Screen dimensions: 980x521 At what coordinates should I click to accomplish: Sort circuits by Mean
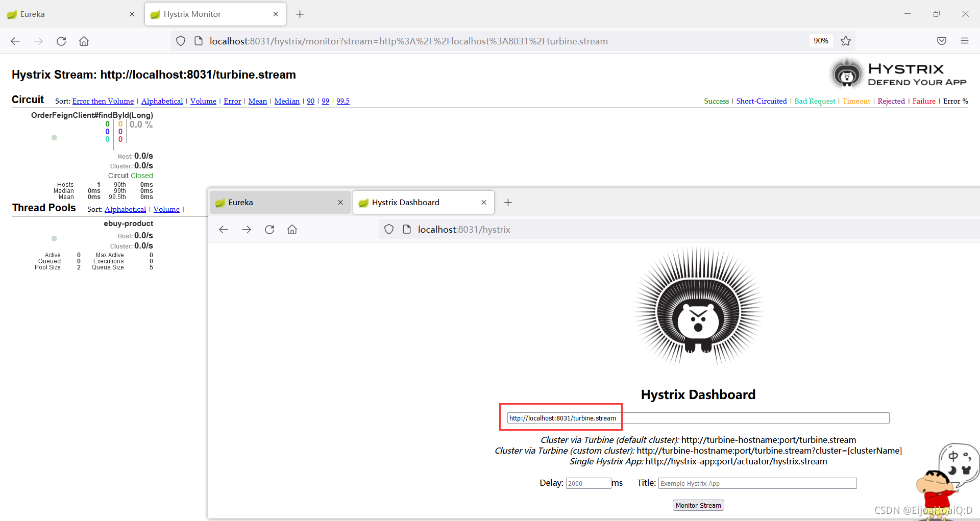tap(258, 101)
